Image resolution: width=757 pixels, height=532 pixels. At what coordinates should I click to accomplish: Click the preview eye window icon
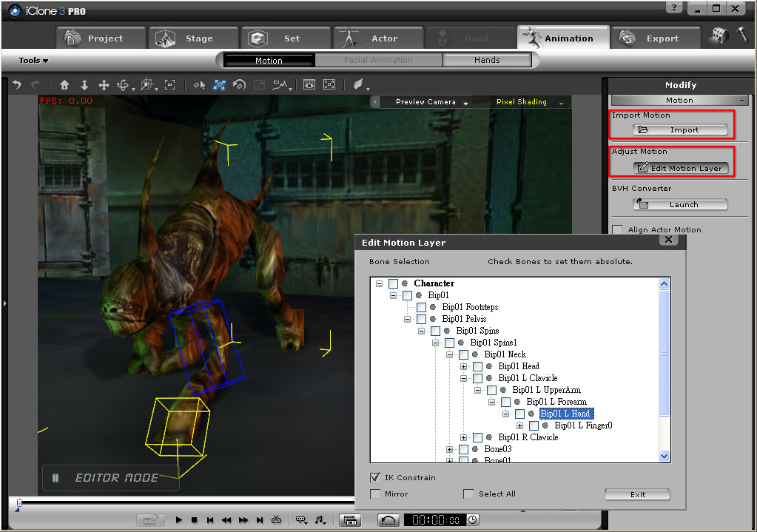coord(309,85)
